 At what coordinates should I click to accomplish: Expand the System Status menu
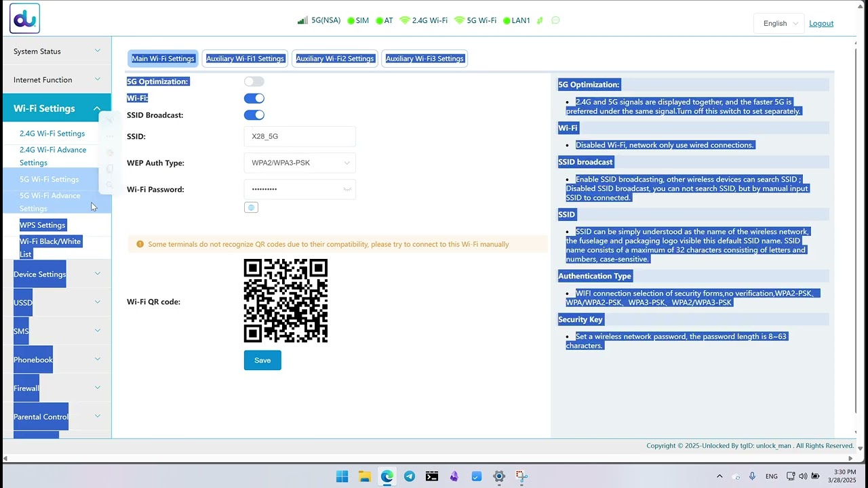tap(56, 52)
